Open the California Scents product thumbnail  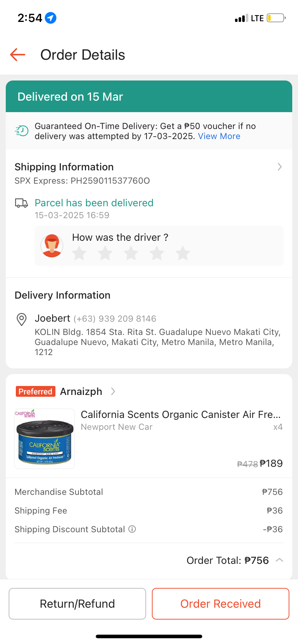(45, 439)
